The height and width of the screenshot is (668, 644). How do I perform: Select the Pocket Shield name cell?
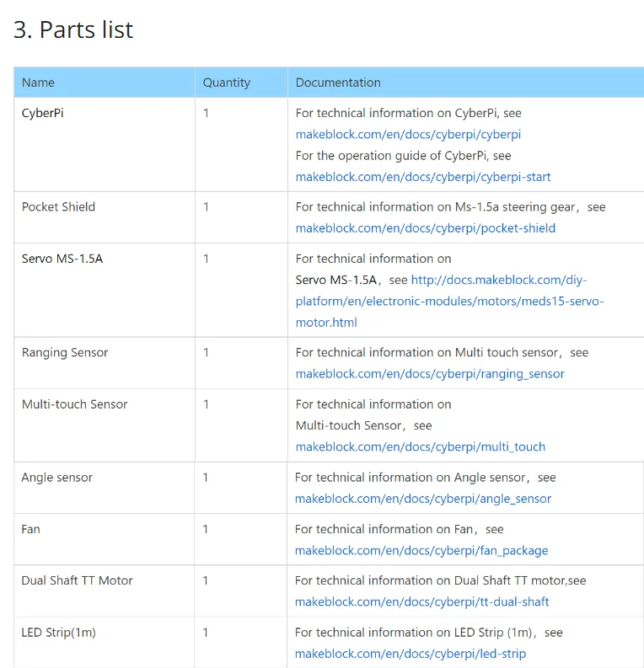pos(58,207)
